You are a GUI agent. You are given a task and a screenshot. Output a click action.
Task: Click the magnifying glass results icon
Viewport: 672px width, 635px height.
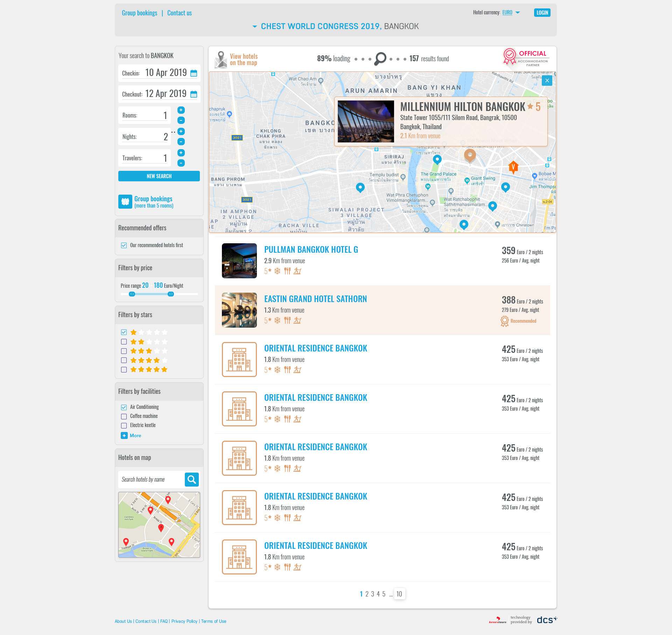tap(380, 59)
